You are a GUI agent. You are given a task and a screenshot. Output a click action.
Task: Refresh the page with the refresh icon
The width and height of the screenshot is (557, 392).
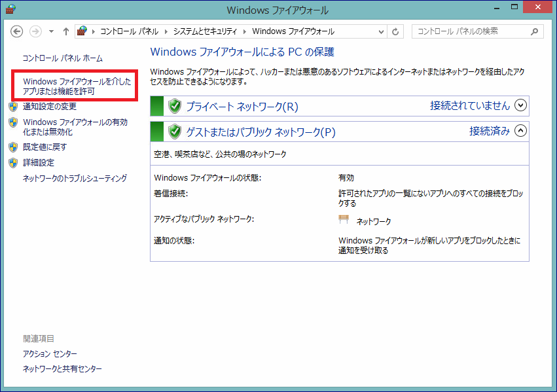point(395,31)
